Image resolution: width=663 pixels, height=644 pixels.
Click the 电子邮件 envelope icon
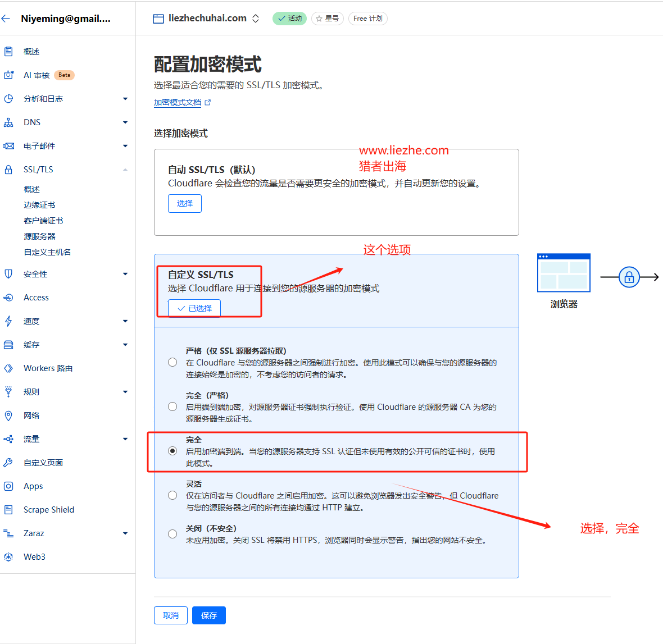(x=8, y=146)
